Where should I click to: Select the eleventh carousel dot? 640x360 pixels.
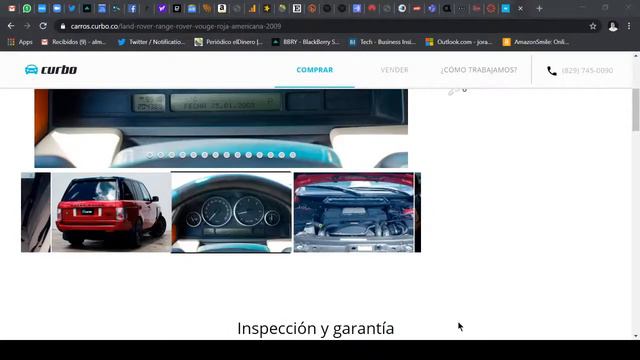click(x=260, y=155)
